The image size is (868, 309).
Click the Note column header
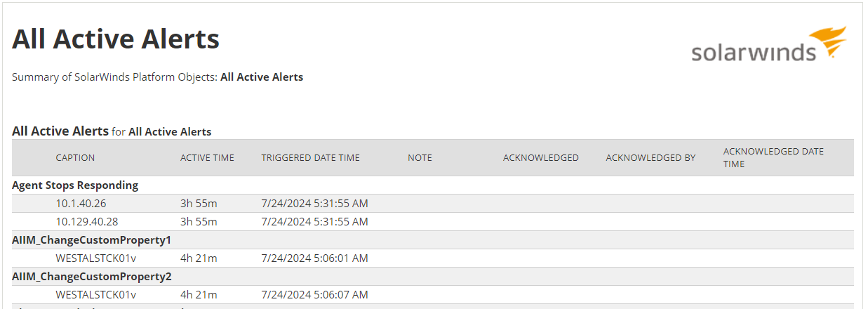point(420,158)
